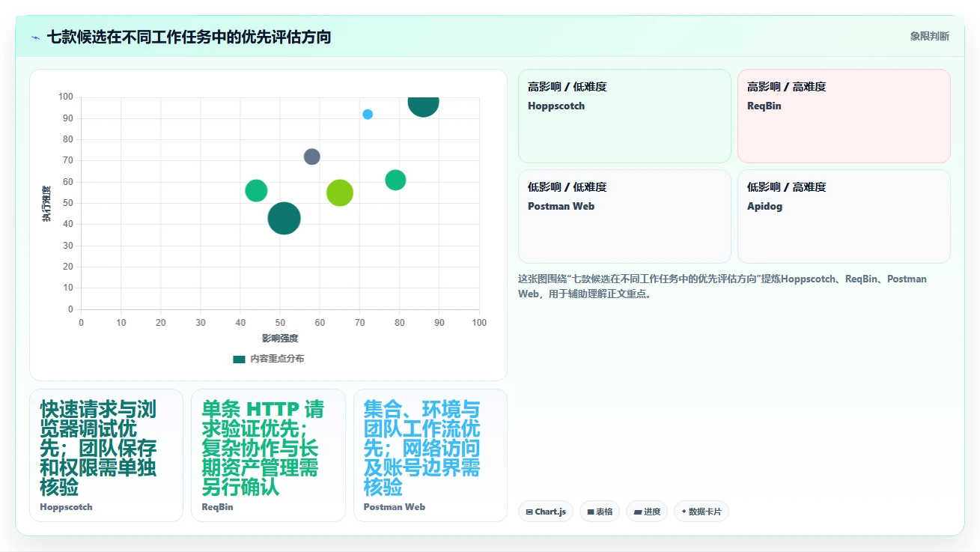This screenshot has height=552, width=980.
Task: Open the 高影响 / 低难度 Hoppscotch card
Action: point(624,116)
